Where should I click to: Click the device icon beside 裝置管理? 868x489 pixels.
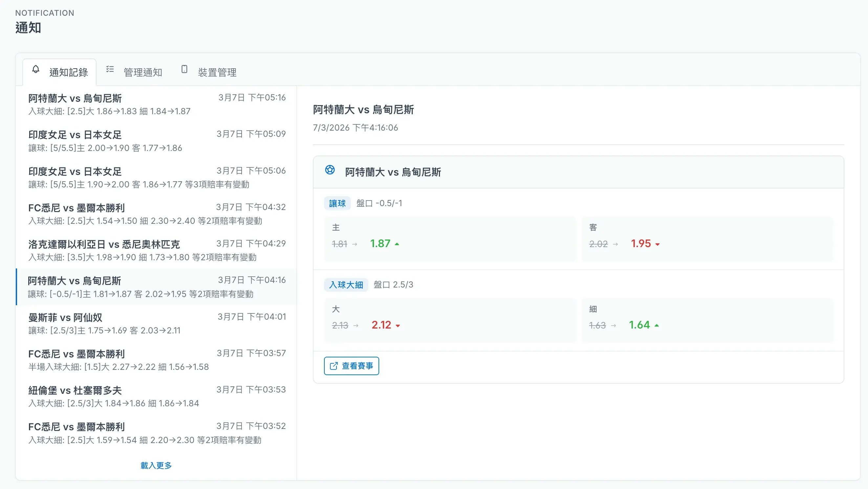pos(184,69)
